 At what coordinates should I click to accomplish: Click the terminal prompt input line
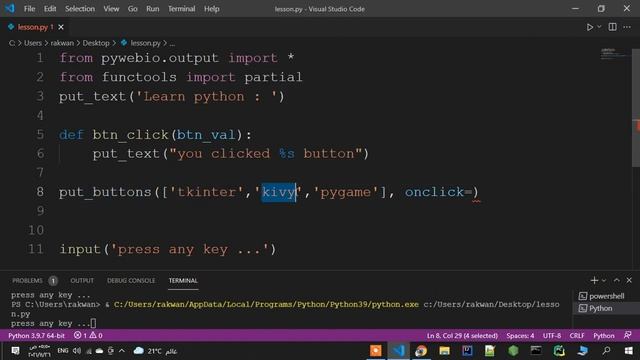[x=53, y=323]
